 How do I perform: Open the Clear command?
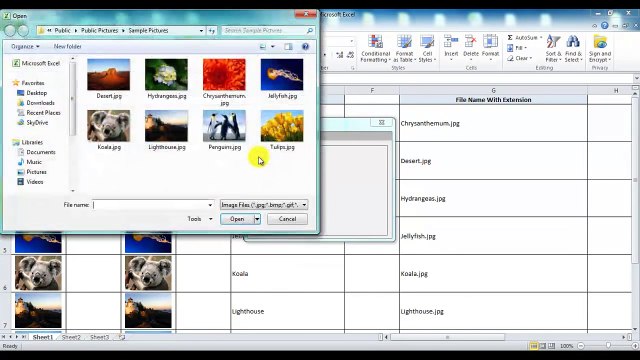tap(520, 58)
